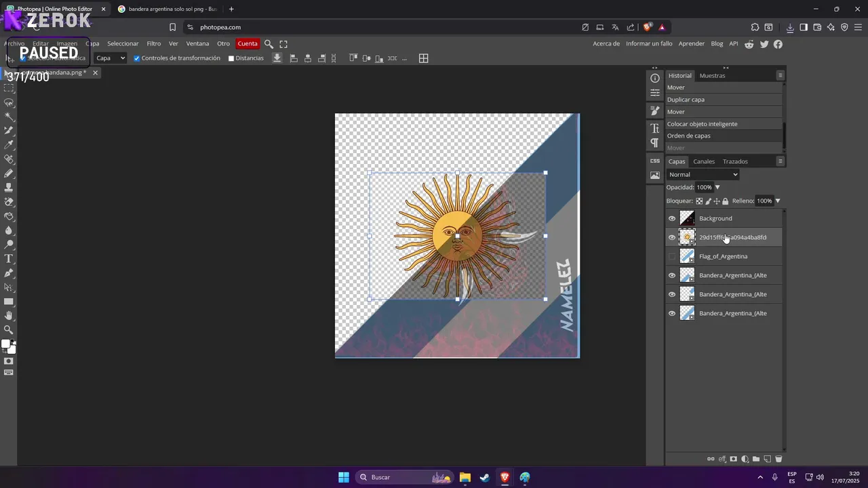
Task: Open the Filtro menu
Action: click(x=154, y=43)
